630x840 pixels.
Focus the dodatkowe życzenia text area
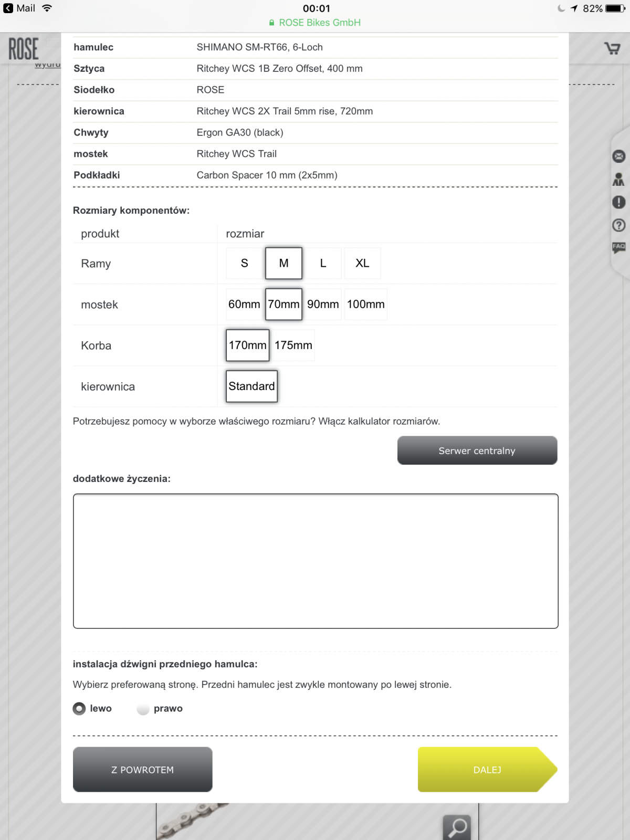pos(316,561)
